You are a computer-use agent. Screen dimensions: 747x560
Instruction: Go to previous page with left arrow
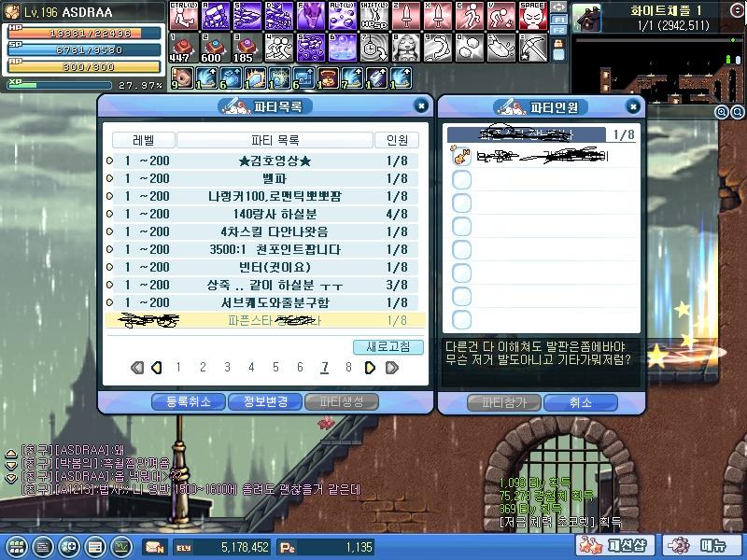pos(156,367)
